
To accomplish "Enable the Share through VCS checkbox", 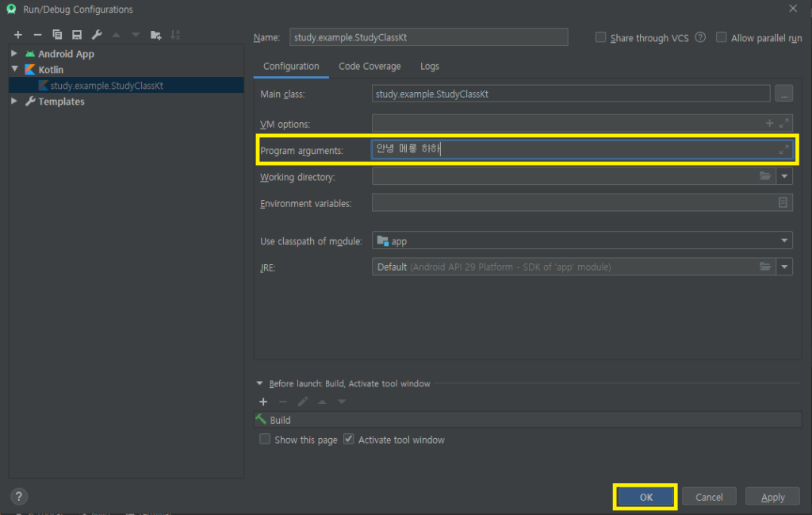I will (600, 37).
